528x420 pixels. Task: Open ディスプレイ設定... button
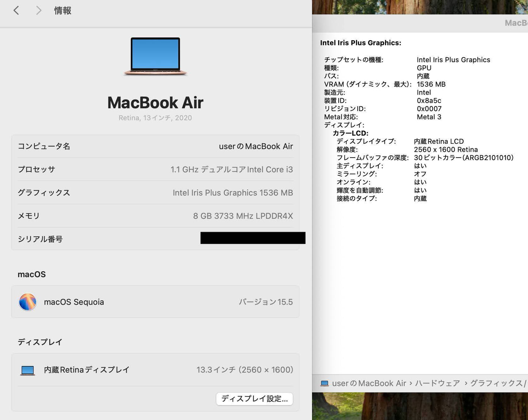254,399
